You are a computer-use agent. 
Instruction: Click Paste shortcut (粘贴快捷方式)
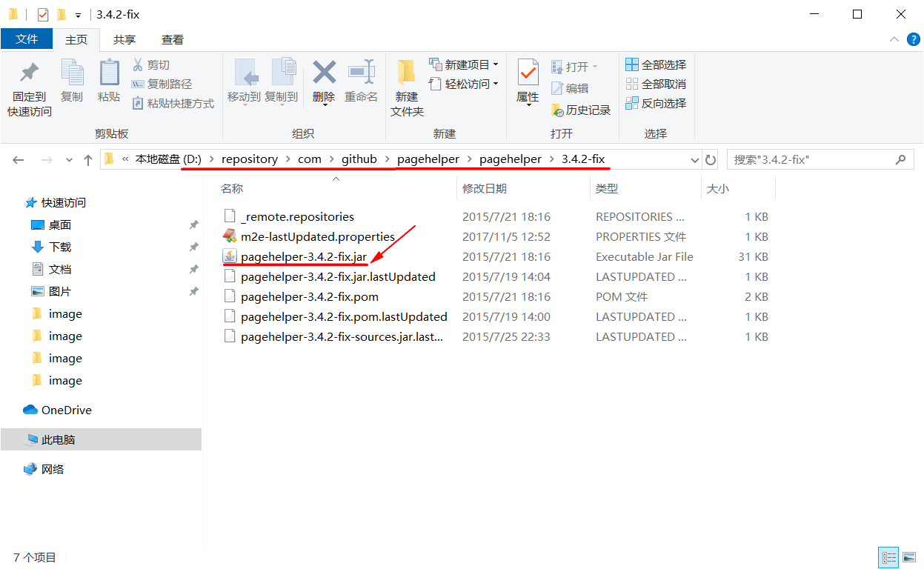tap(173, 104)
